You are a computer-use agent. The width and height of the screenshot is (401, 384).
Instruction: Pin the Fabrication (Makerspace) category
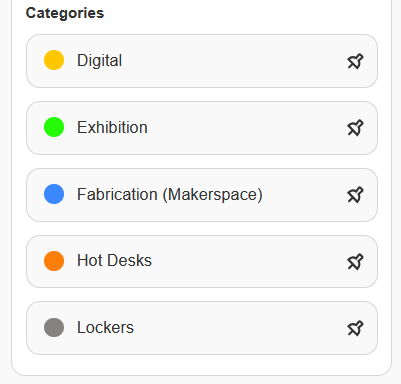click(x=355, y=195)
